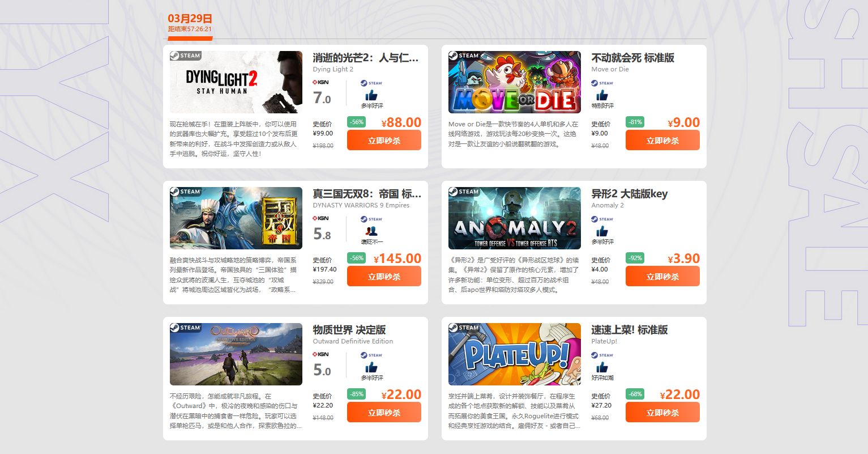Buy Dynasty Warriors 9 Empires via 立即秒杀
This screenshot has height=454, width=868.
coord(384,276)
